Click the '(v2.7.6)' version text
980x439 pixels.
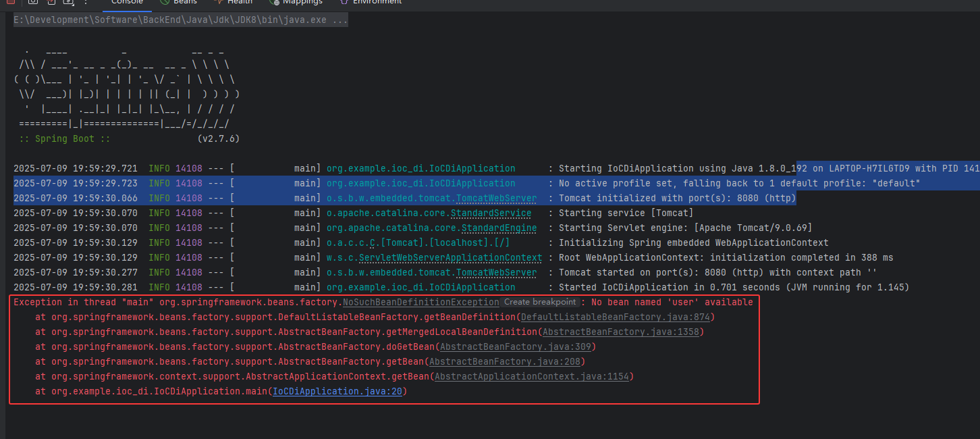218,139
